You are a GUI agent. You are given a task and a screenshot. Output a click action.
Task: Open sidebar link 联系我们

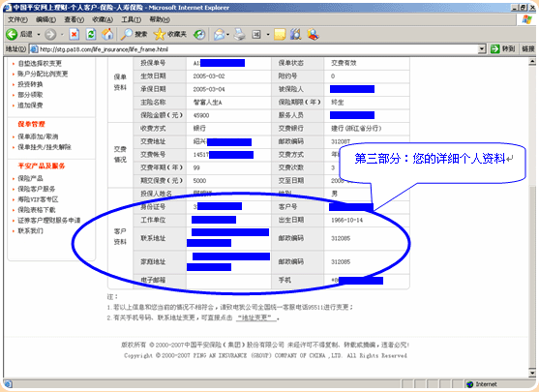[x=30, y=230]
